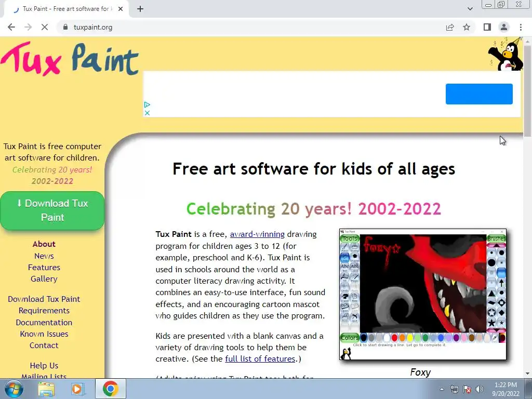
Task: Select the Tux Paint browser tab
Action: point(66,9)
